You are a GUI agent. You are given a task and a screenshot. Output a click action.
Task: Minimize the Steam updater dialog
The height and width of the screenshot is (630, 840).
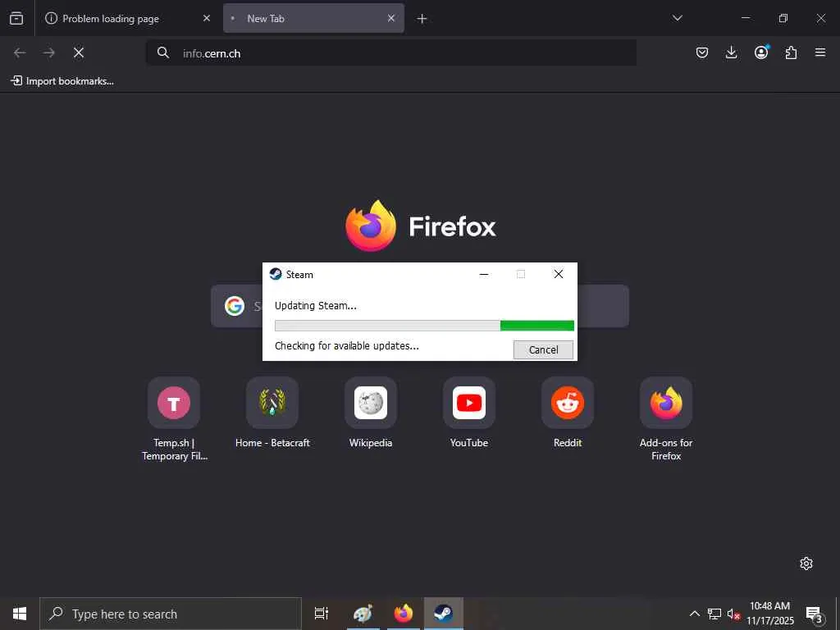[484, 274]
